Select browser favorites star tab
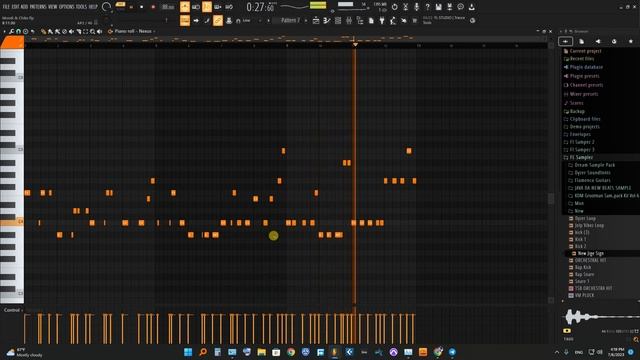The width and height of the screenshot is (640, 360). (631, 41)
